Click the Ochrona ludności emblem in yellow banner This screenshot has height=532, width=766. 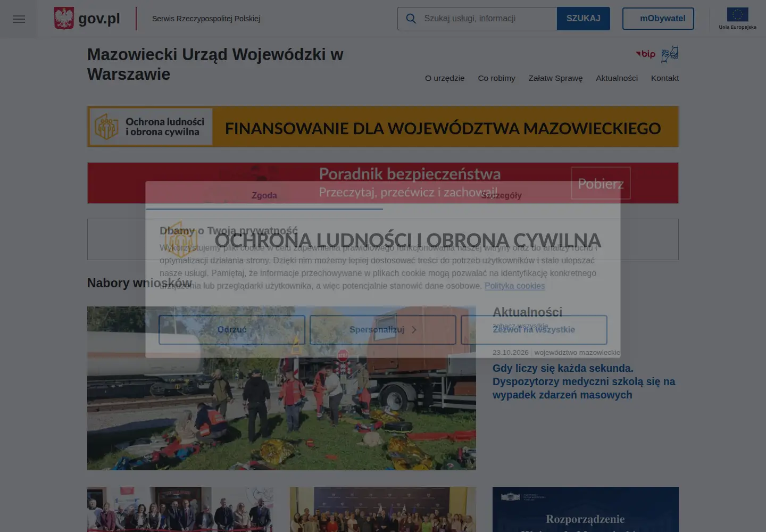click(x=106, y=127)
